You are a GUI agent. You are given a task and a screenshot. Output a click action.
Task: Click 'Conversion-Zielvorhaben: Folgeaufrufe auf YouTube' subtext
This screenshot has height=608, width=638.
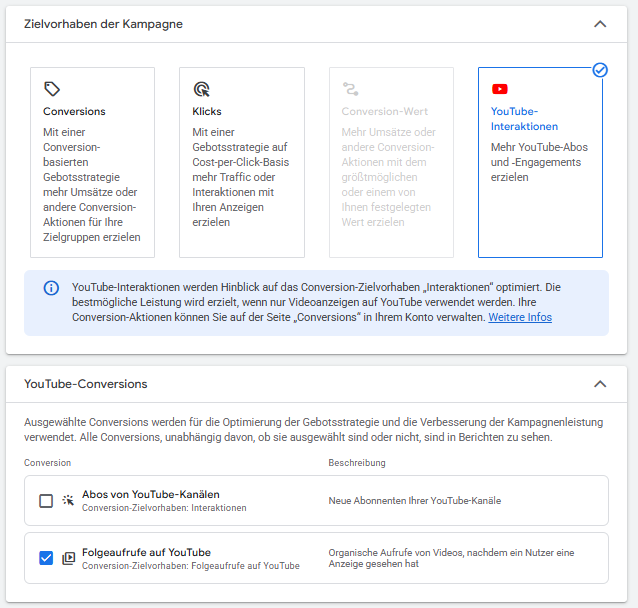[191, 566]
